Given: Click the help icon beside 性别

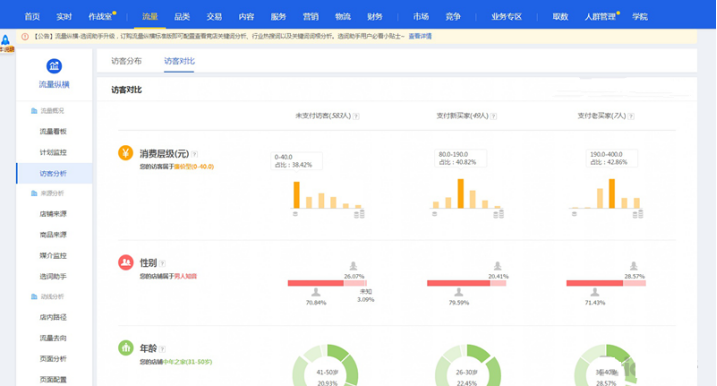Looking at the screenshot, I should [162, 263].
